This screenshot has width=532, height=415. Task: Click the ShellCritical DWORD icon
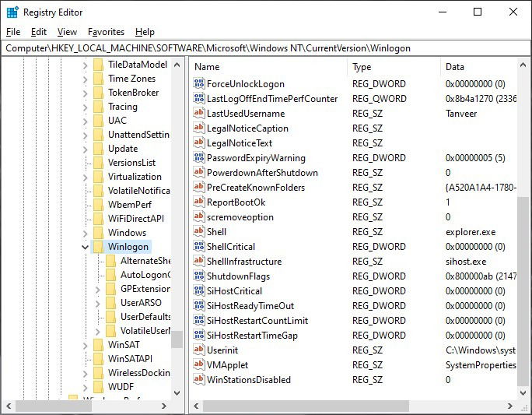(199, 246)
